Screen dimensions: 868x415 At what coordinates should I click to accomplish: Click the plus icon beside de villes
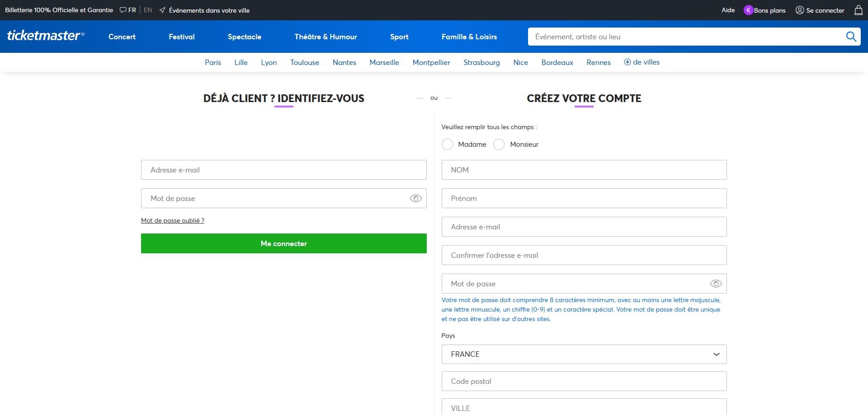tap(627, 62)
